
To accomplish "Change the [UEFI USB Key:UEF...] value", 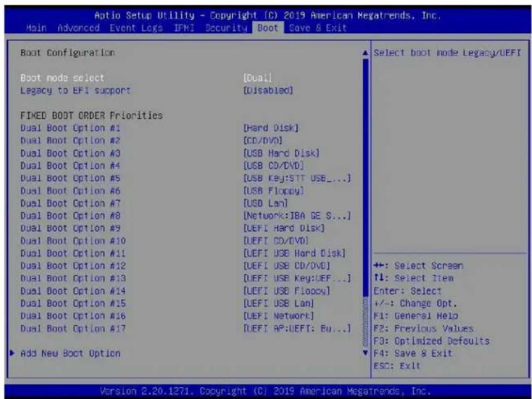I will pos(297,279).
